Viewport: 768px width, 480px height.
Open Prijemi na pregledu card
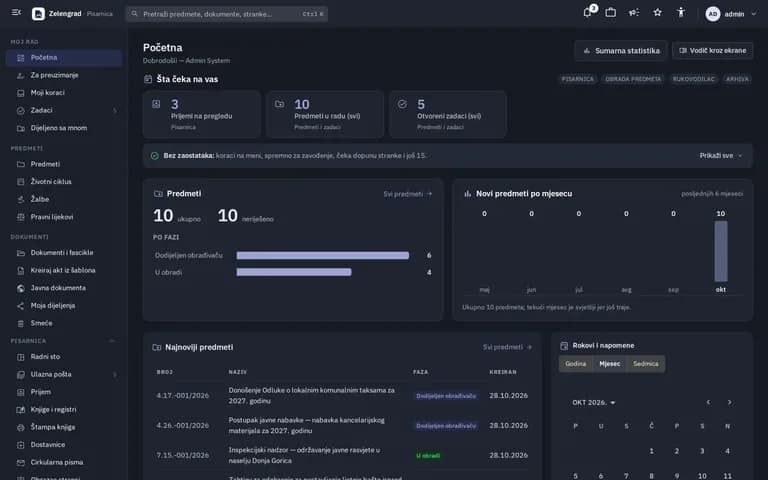[202, 115]
